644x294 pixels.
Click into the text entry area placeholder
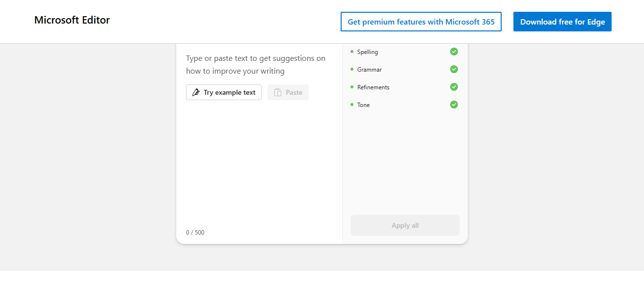pos(256,65)
